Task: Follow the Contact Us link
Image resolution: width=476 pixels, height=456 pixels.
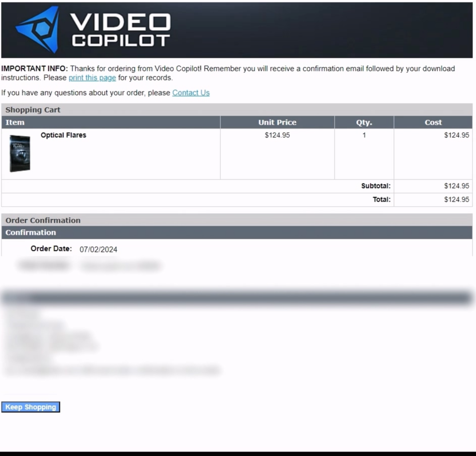Action: coord(191,93)
